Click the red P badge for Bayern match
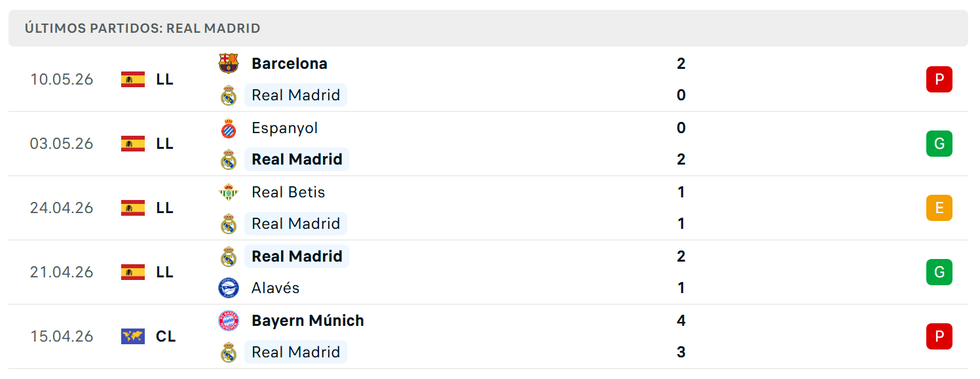The height and width of the screenshot is (379, 980). point(939,336)
